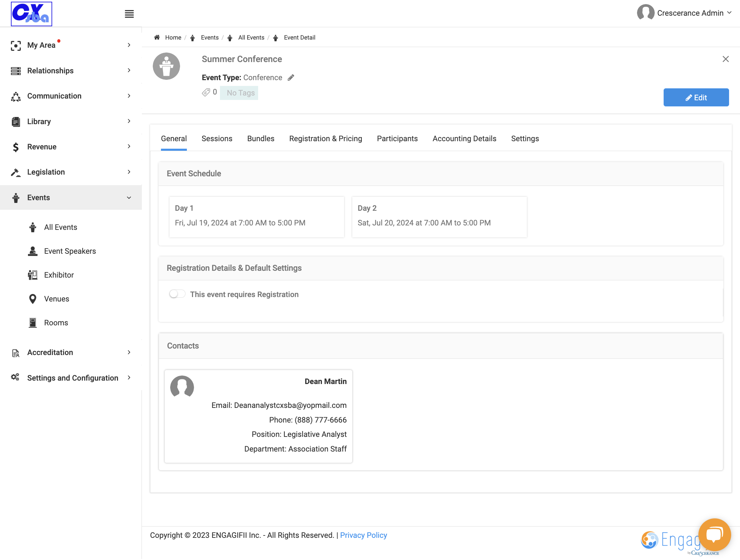Click the Event Speakers icon

(x=33, y=251)
